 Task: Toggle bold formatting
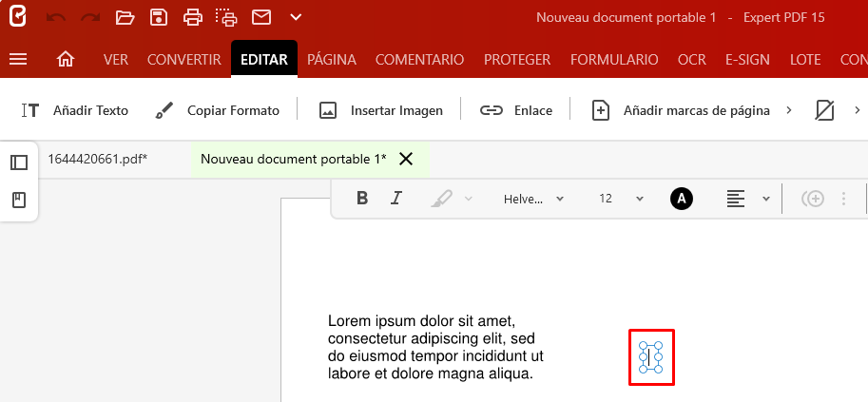click(x=362, y=199)
